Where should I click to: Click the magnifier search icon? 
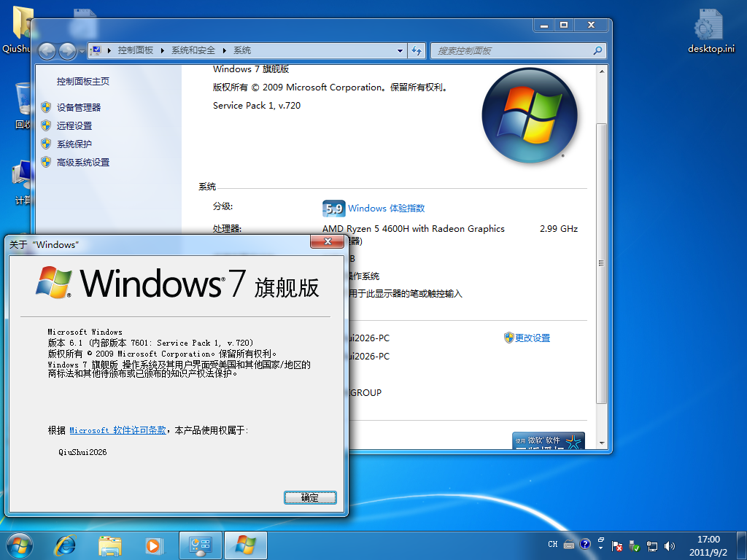(x=597, y=50)
